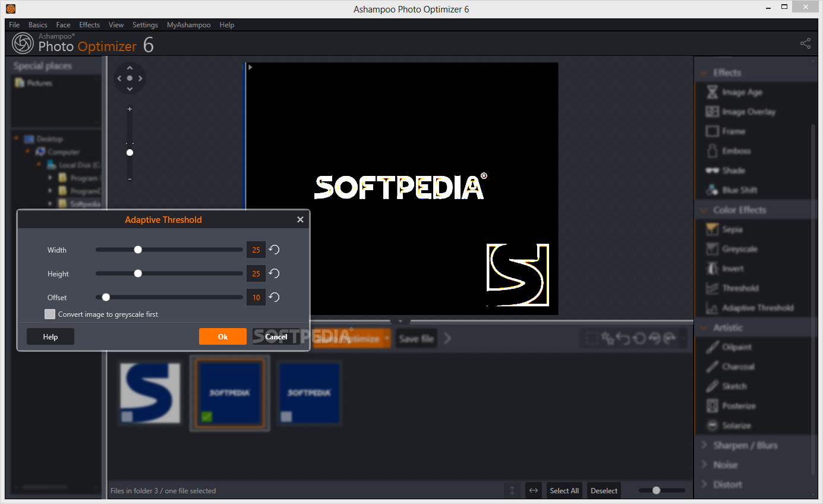Select the Charcoal artistic effect icon
Image resolution: width=823 pixels, height=504 pixels.
(x=712, y=367)
